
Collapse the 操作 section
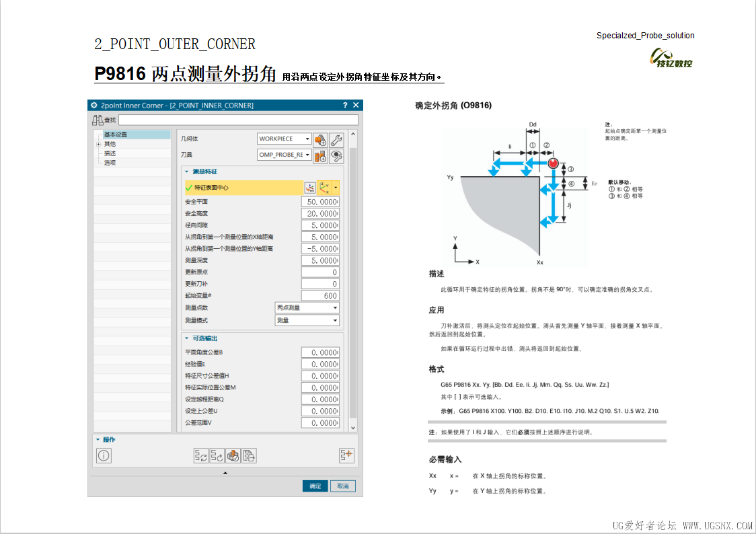click(x=98, y=440)
